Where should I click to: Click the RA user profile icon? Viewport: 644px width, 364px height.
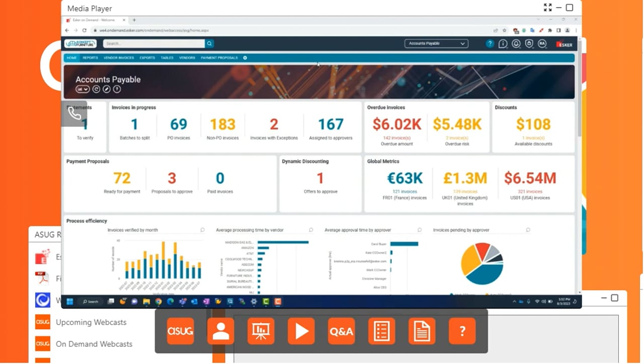[542, 44]
